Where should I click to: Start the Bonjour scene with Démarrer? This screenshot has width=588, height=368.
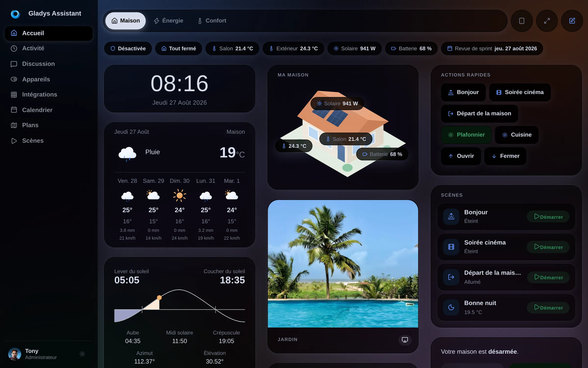click(x=548, y=217)
